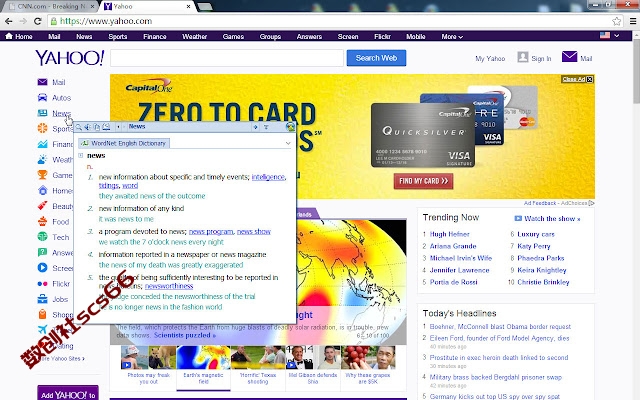Click the 'intelligence' synonym link
The height and width of the screenshot is (400, 640).
click(x=268, y=177)
